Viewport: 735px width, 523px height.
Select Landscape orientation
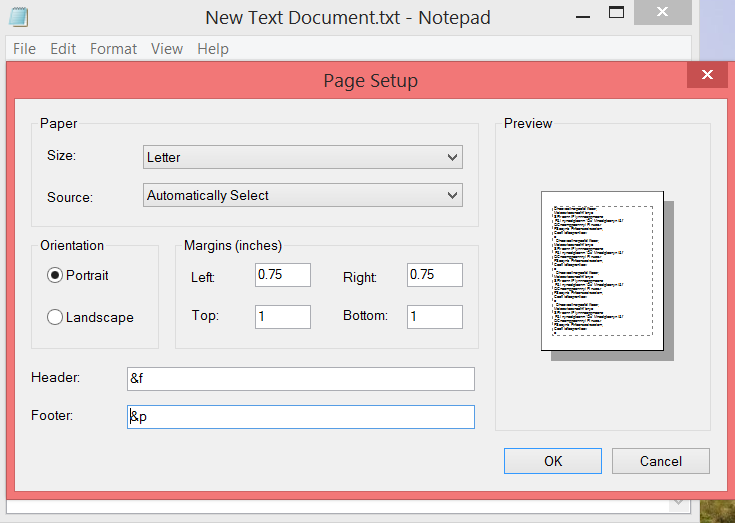55,317
